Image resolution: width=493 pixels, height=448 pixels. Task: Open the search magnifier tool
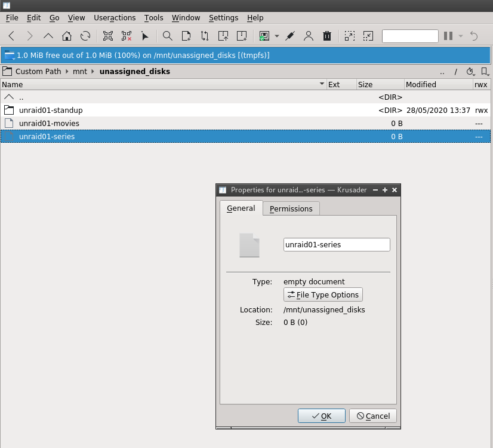pyautogui.click(x=167, y=36)
